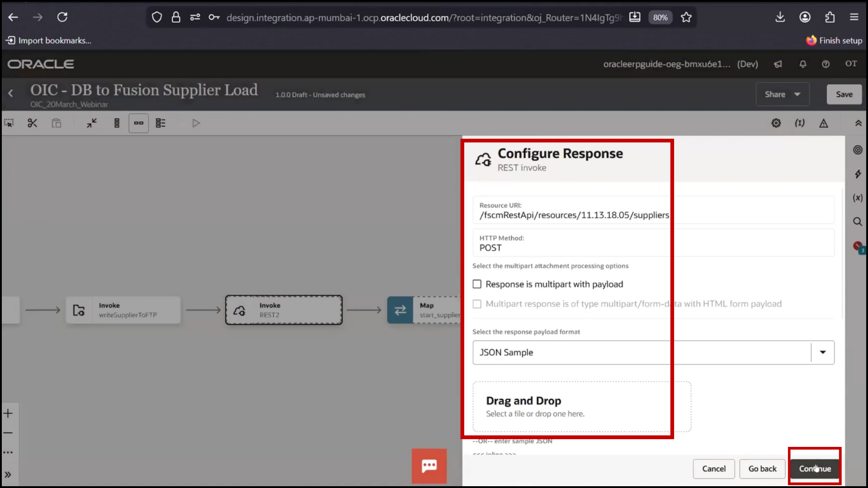Expand the left panel double chevron
Viewport: 868px width, 488px height.
(8, 475)
